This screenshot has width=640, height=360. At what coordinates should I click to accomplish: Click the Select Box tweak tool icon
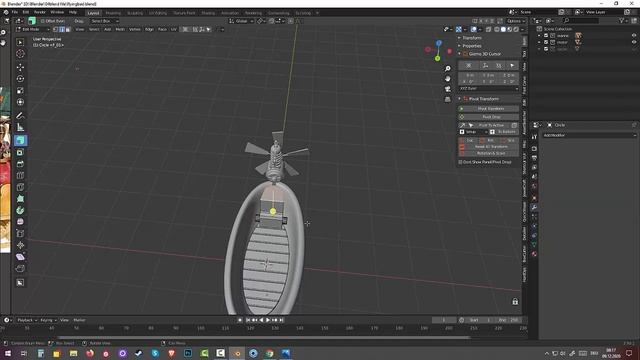coord(20,42)
